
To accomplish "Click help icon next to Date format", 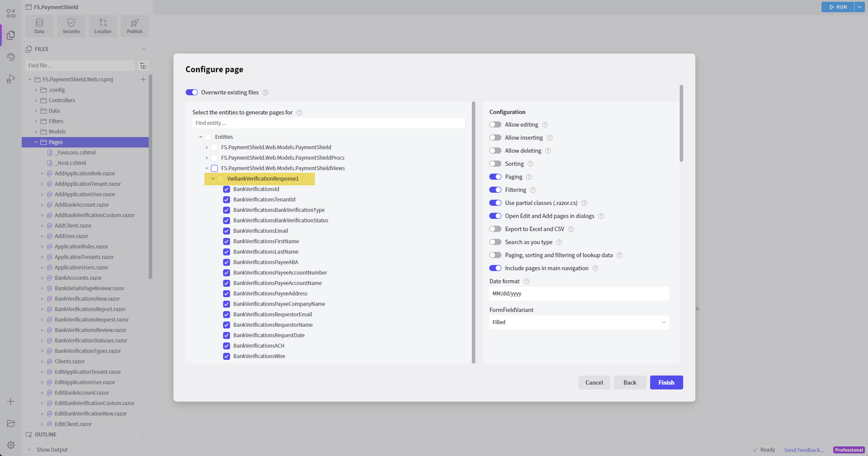I will 526,281.
